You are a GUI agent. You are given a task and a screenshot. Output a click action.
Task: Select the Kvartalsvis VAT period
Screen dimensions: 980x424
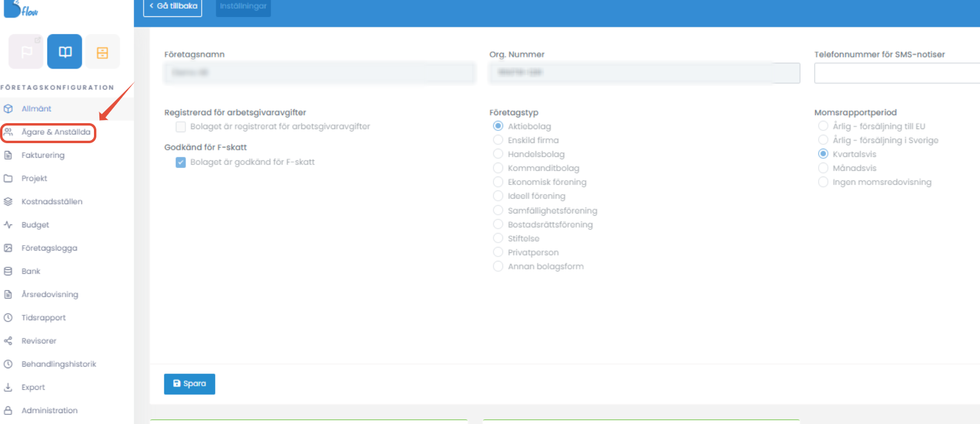tap(823, 154)
